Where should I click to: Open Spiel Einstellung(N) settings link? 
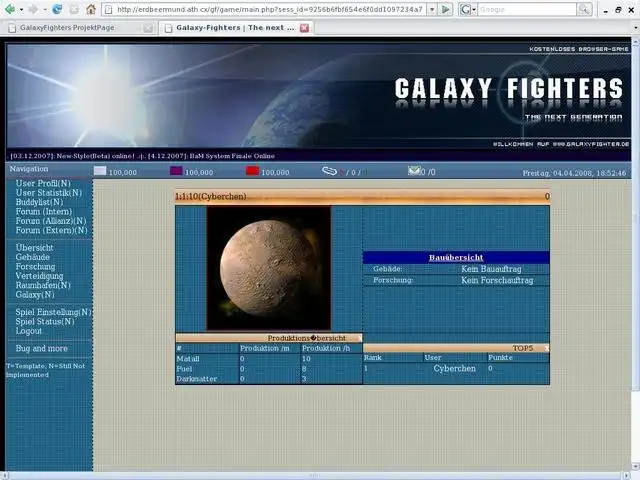(x=53, y=312)
